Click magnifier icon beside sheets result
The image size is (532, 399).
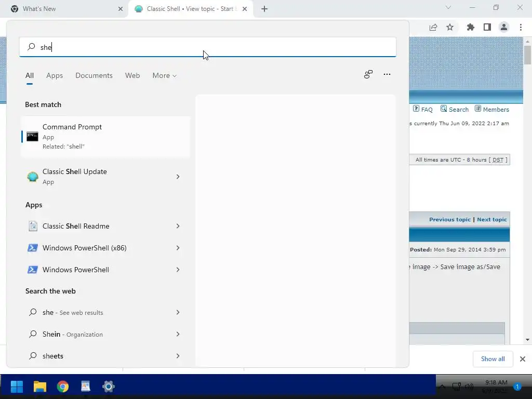pos(33,355)
